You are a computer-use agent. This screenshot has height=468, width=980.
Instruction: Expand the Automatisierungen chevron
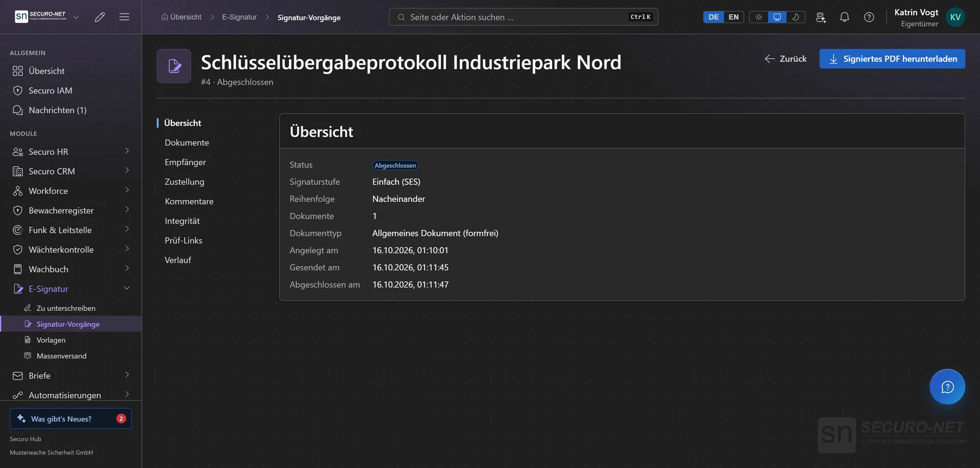tap(127, 394)
